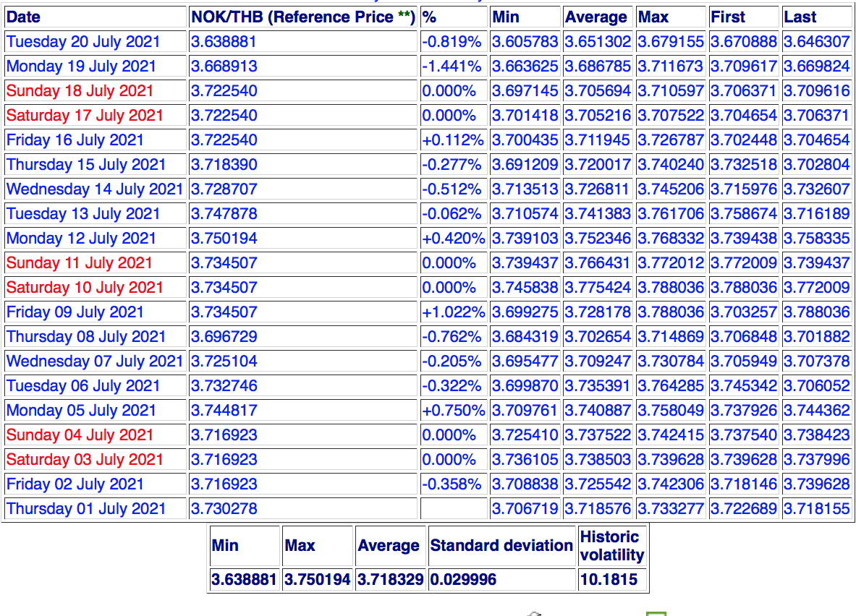Open Wednesday 14 July 2021 entry
This screenshot has width=856, height=616.
[94, 189]
